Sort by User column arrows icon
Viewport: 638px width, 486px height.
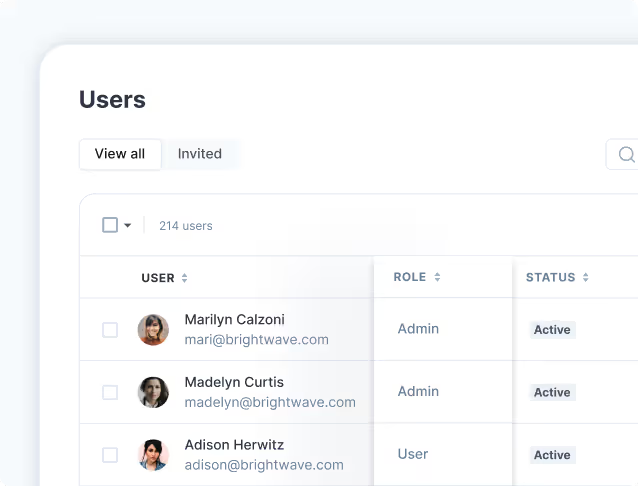(x=185, y=278)
